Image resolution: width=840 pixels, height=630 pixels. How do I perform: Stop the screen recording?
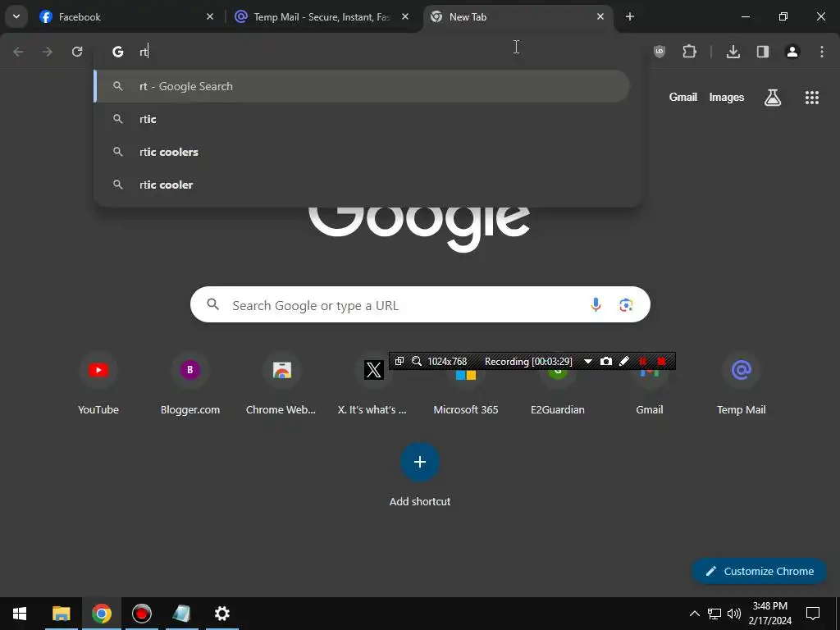pos(662,361)
